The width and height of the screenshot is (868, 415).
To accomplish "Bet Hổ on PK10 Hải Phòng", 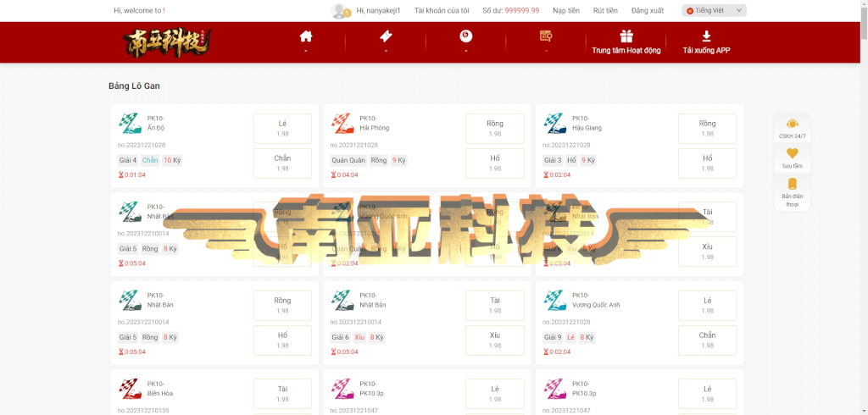I will pyautogui.click(x=495, y=163).
